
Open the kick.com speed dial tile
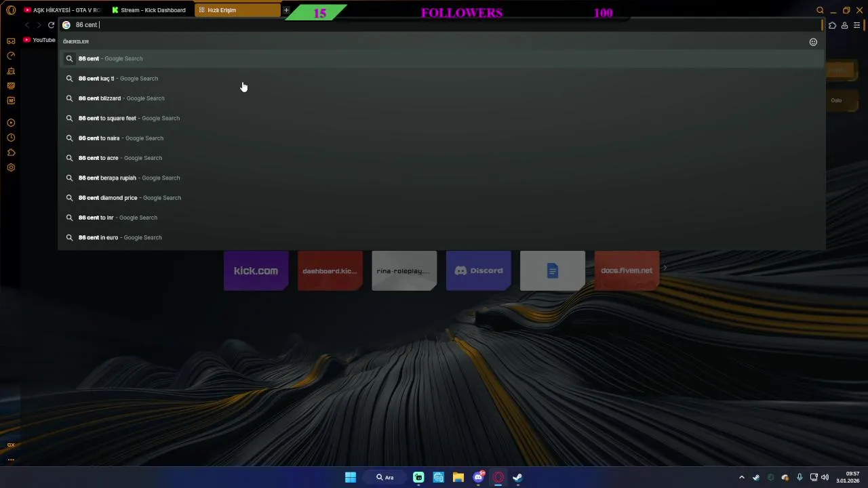pyautogui.click(x=256, y=270)
